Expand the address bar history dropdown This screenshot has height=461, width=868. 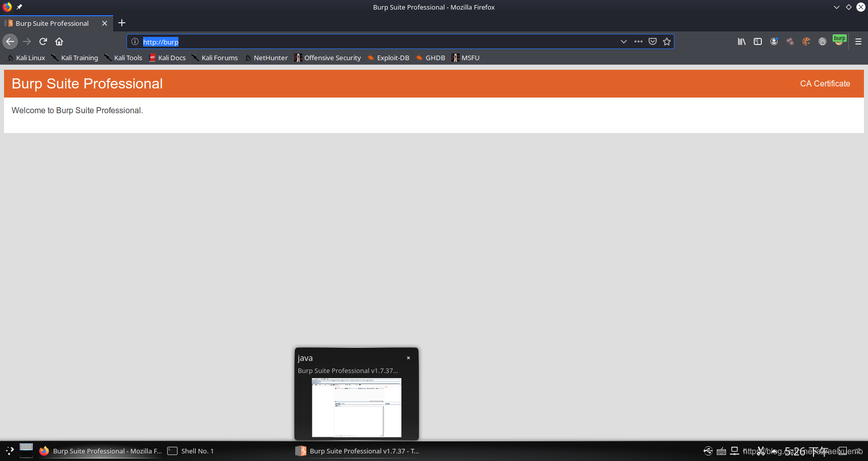click(x=623, y=41)
